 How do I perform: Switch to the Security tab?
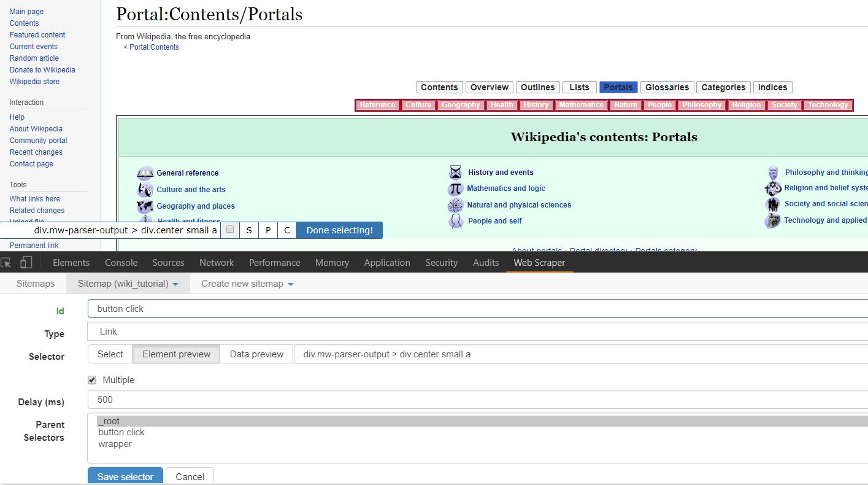click(x=442, y=263)
